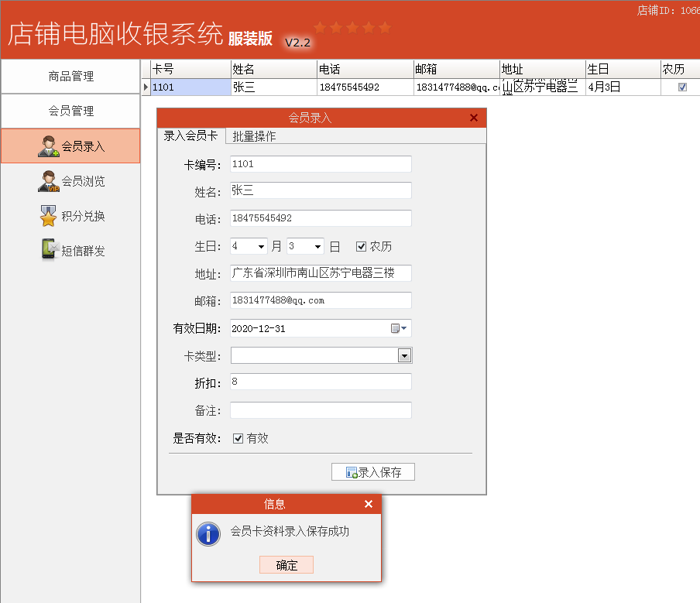This screenshot has height=603, width=700.
Task: Click the 卡编号 input field
Action: point(321,164)
